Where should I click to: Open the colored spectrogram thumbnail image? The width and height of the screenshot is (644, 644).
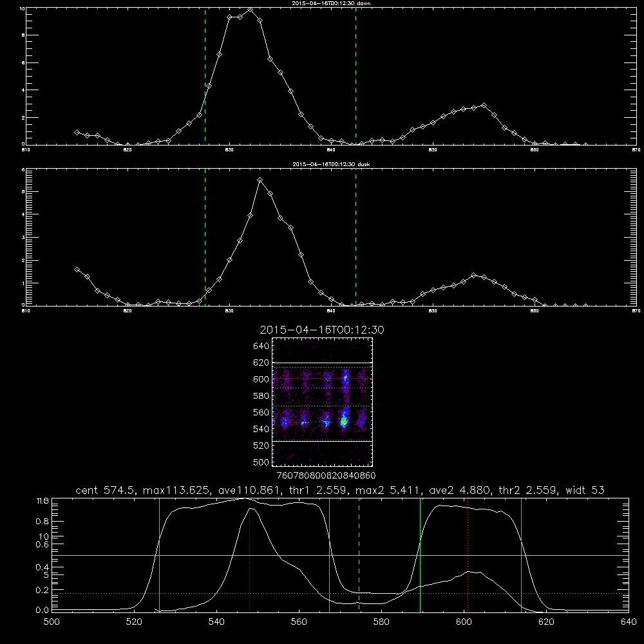click(x=322, y=402)
